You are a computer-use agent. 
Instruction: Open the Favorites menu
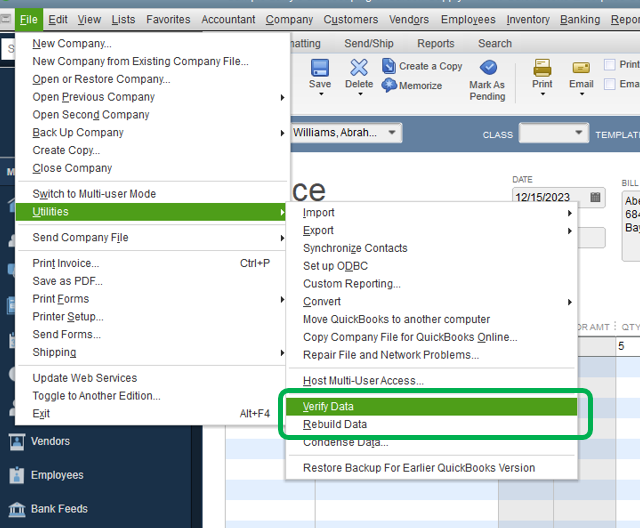tap(168, 20)
